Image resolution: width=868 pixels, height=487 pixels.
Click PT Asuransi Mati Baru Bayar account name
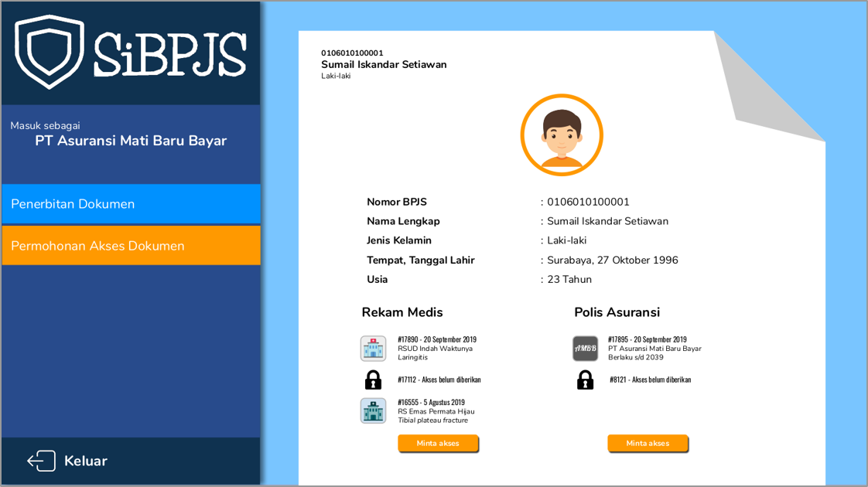[x=132, y=141]
